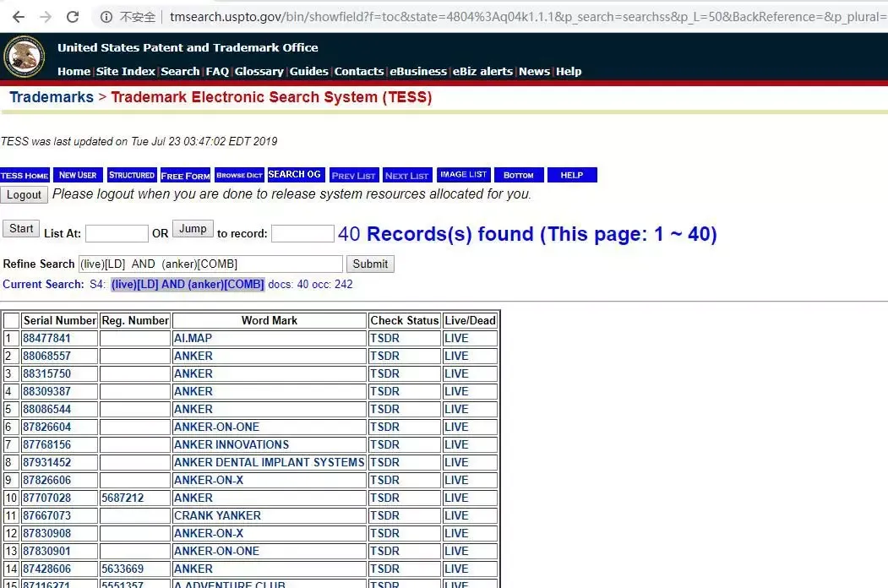Open registration number 5687212
This screenshot has width=888, height=588.
coord(123,498)
